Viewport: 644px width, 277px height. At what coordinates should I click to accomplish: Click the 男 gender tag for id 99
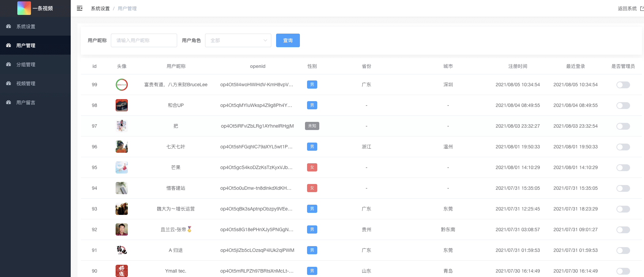coord(312,85)
